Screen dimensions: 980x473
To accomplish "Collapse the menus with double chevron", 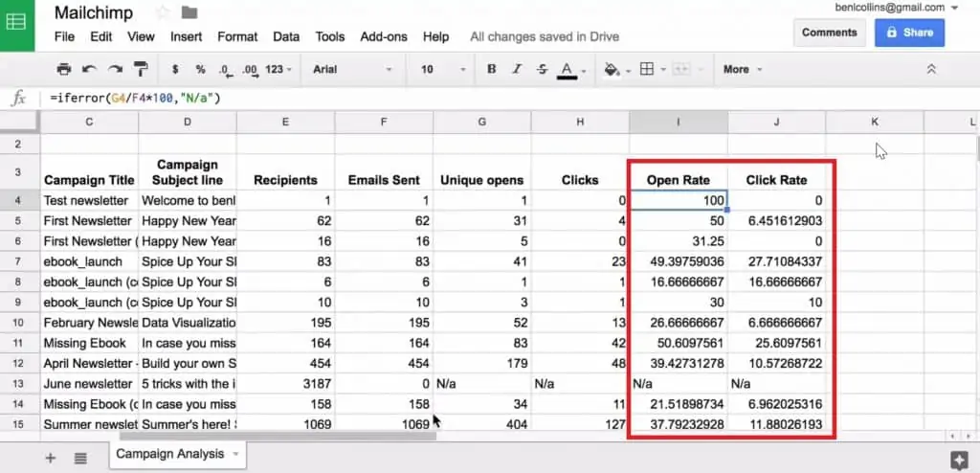I will coord(931,70).
